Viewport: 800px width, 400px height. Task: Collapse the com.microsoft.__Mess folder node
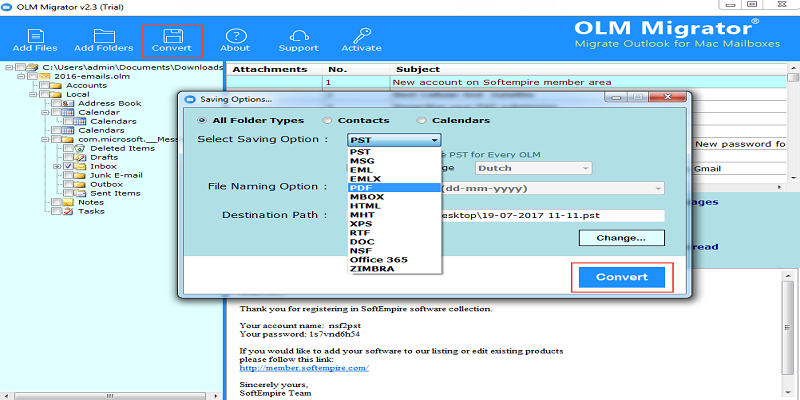(45, 139)
